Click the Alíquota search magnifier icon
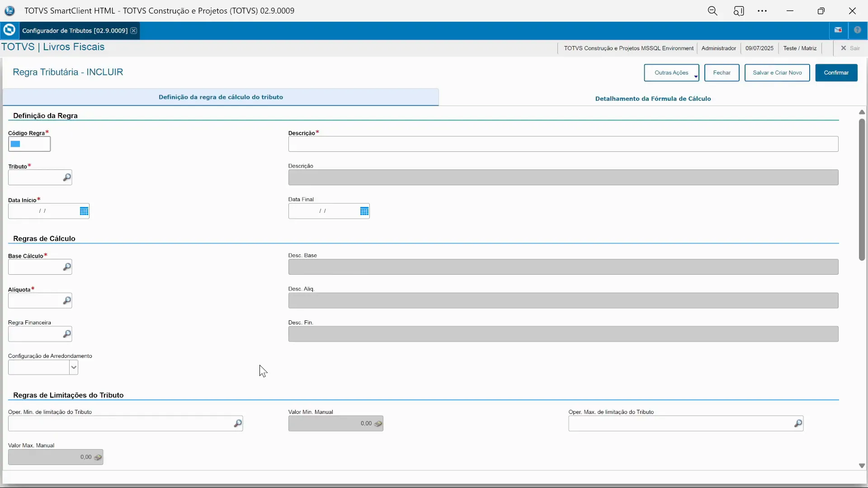The image size is (868, 488). point(67,300)
